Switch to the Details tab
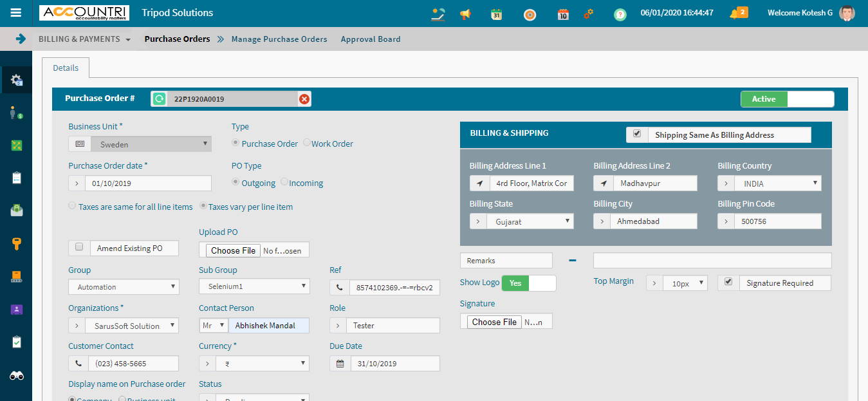 point(66,68)
